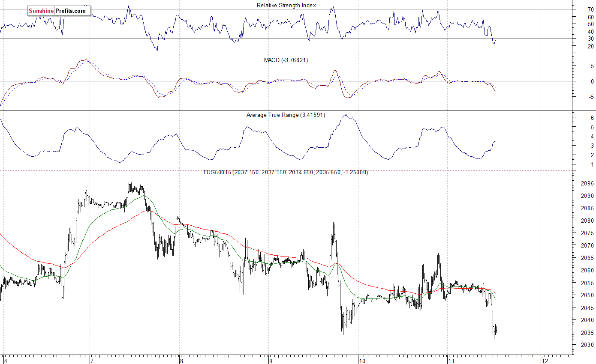Click the 2035 price axis label

[587, 332]
